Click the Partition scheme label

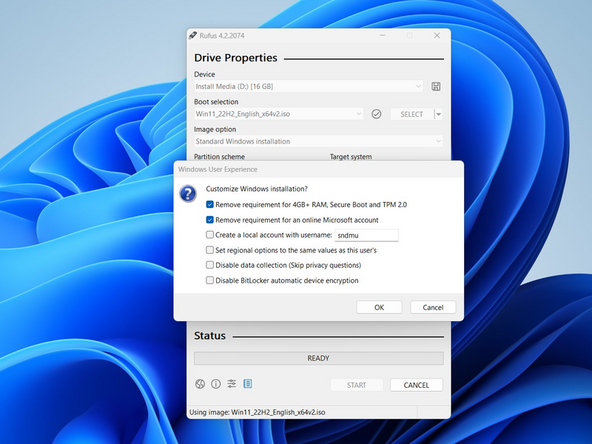click(x=219, y=156)
